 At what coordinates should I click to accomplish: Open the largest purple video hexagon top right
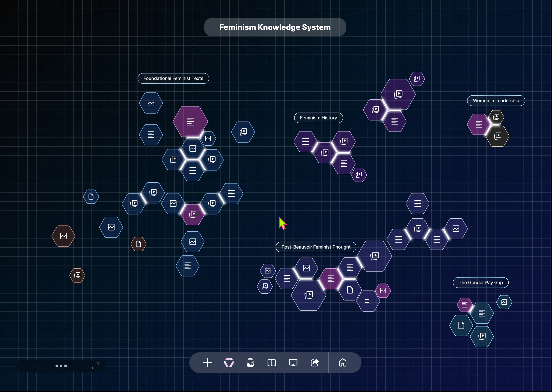[x=398, y=94]
